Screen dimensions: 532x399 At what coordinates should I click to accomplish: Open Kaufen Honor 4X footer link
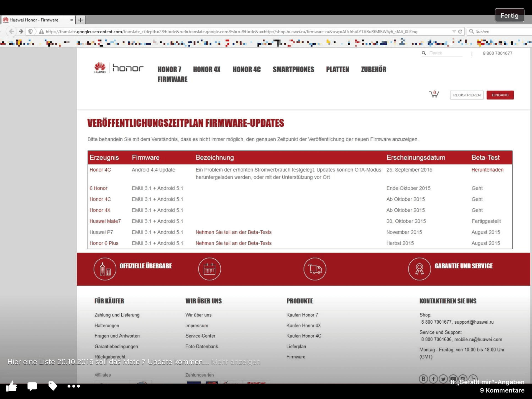[x=303, y=325]
